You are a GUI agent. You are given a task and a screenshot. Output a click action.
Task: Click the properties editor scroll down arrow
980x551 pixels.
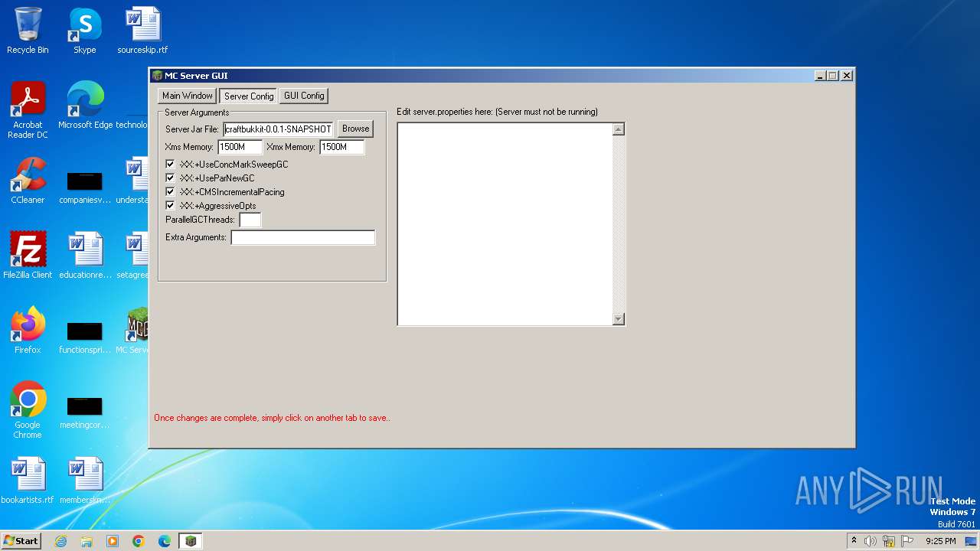pyautogui.click(x=619, y=319)
